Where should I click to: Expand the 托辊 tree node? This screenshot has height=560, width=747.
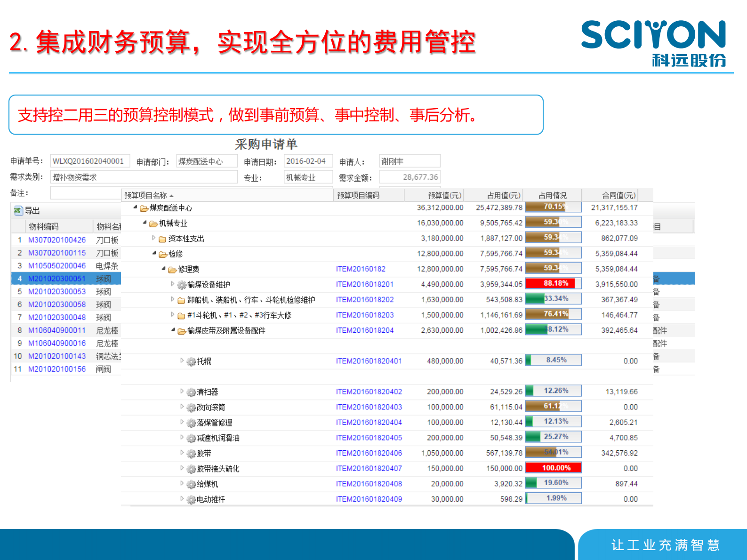[182, 360]
